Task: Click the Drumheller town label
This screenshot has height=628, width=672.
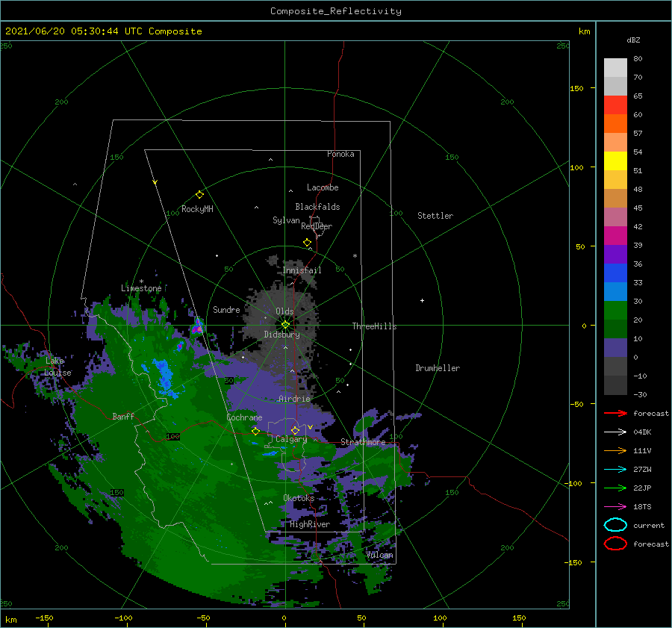Action: point(438,368)
